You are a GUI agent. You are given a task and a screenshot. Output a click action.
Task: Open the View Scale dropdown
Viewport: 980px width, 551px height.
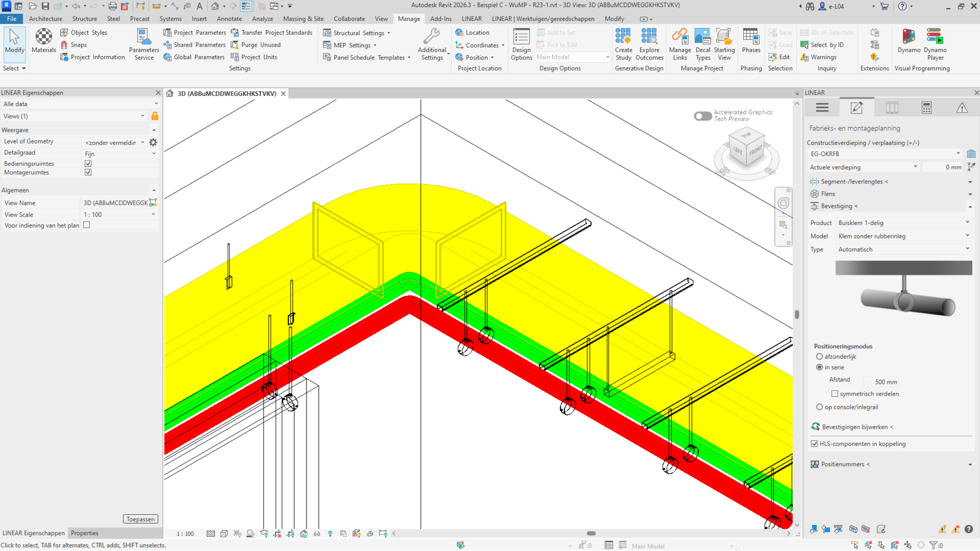(x=119, y=214)
